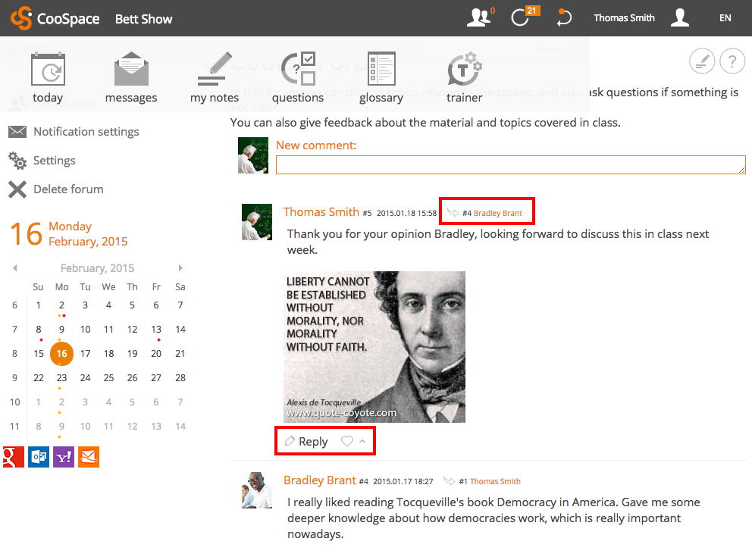752x560 pixels.
Task: Select February 13 in calendar
Action: tap(156, 330)
